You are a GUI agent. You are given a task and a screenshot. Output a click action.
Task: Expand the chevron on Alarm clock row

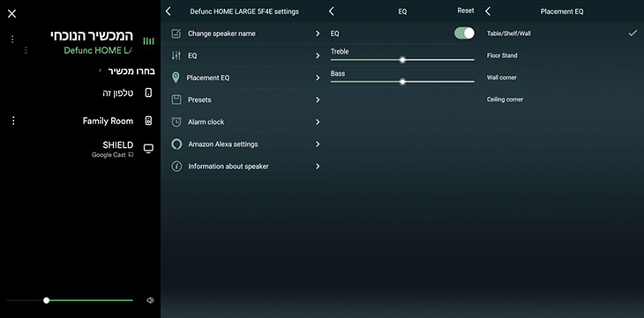click(318, 122)
